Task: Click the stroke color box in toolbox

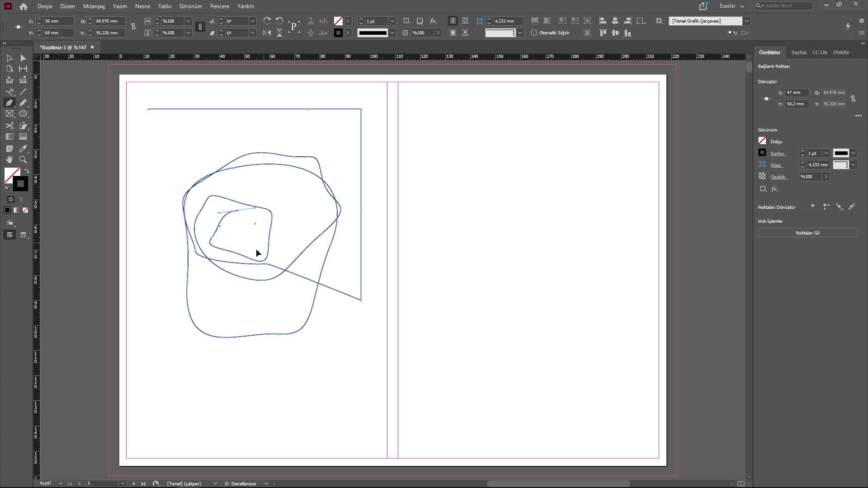Action: click(20, 184)
